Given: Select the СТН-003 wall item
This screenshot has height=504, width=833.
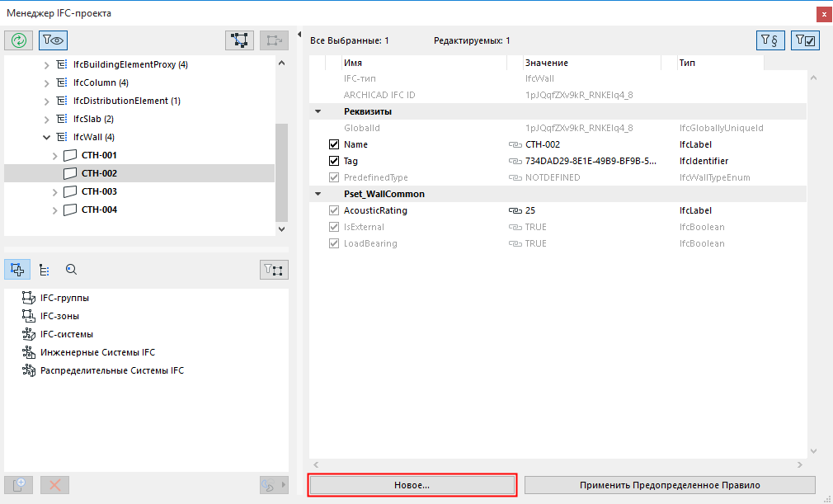Looking at the screenshot, I should [99, 191].
